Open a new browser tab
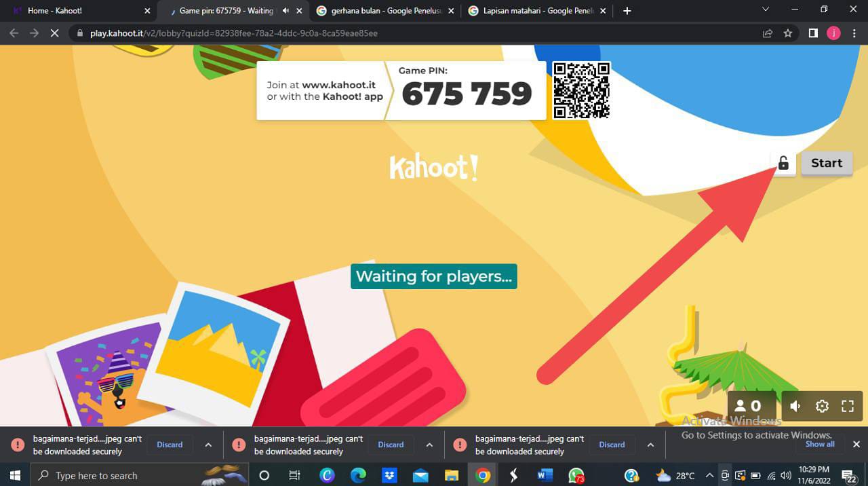This screenshot has width=868, height=486. tap(627, 11)
